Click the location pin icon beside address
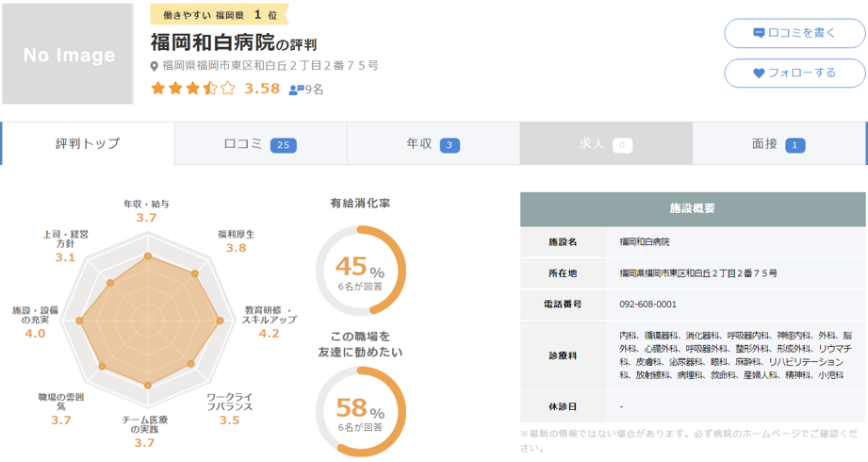This screenshot has width=868, height=462. 155,67
